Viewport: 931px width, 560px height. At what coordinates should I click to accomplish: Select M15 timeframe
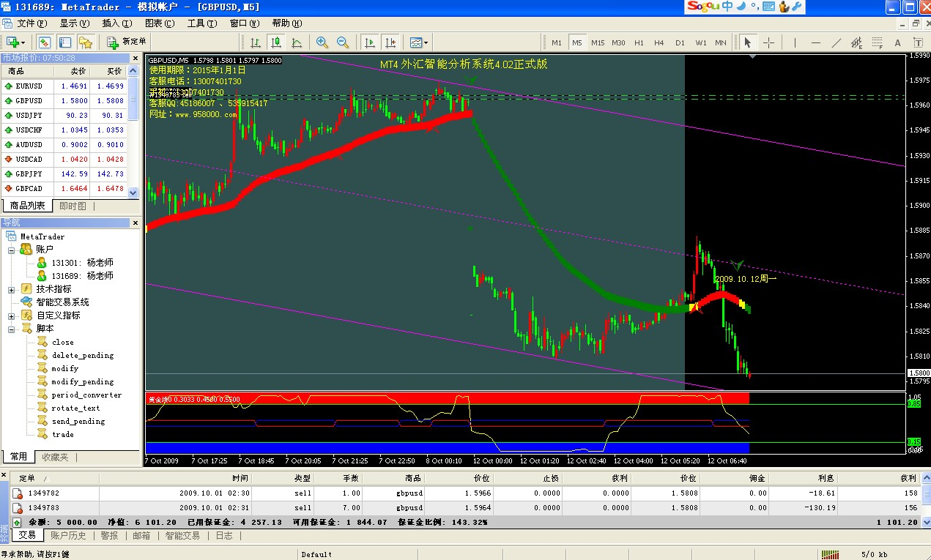point(598,42)
